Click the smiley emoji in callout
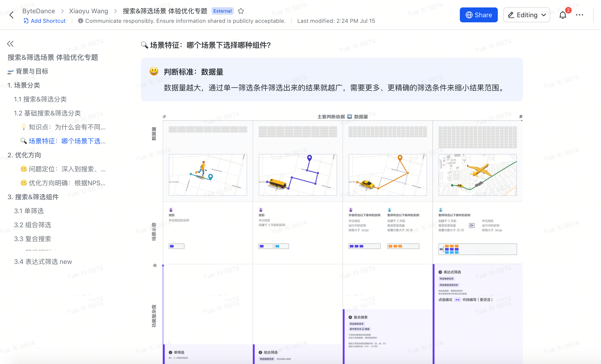Screen dimensions: 601x364 154,71
